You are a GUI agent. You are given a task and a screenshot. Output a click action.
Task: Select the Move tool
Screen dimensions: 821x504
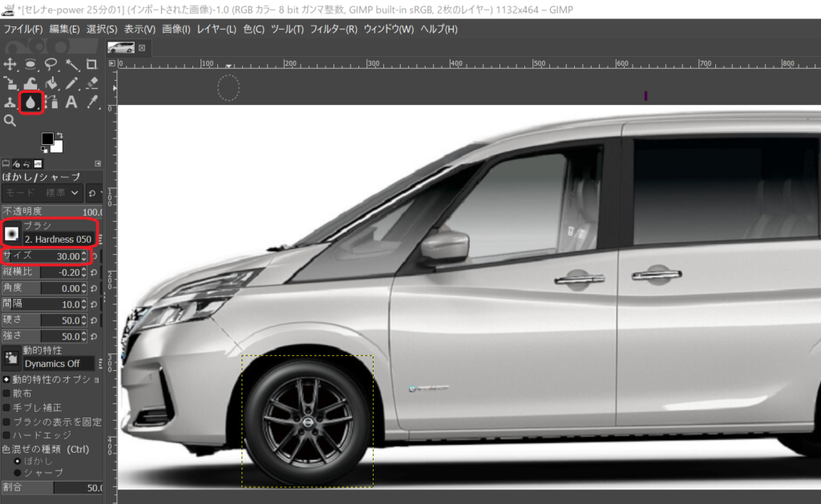10,64
